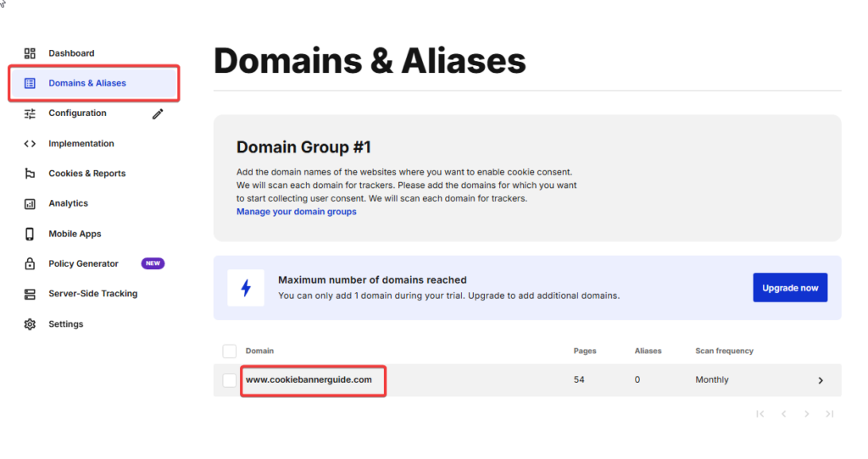
Task: Click the Pages column header
Action: pos(585,351)
